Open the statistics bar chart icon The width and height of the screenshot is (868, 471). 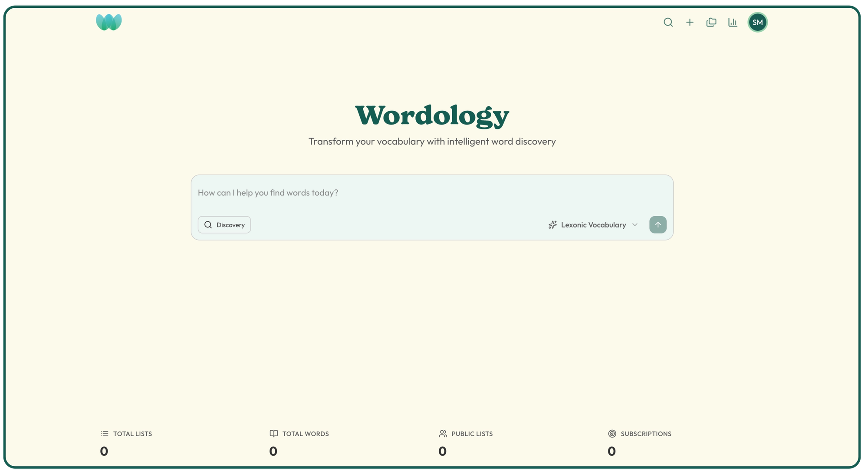click(733, 22)
